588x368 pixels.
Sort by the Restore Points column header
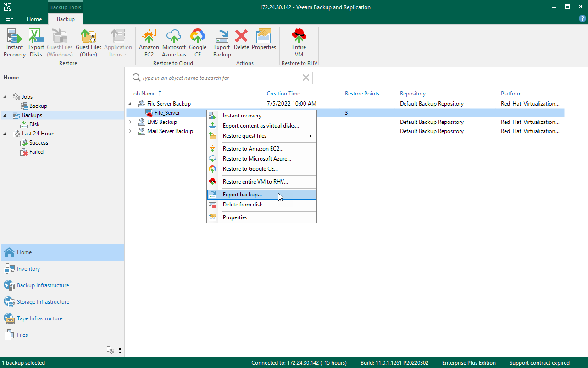tap(362, 94)
